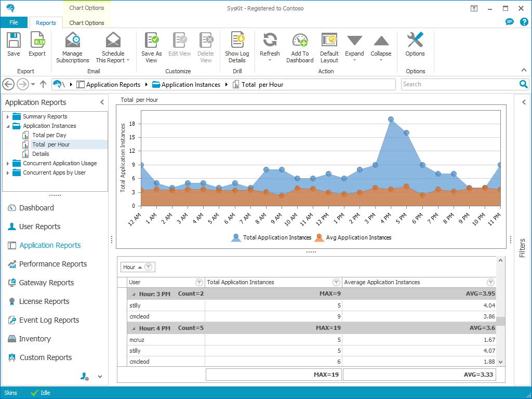Open the Schedule This Report dropdown
Viewport: 532px width, 399px height.
tap(128, 61)
